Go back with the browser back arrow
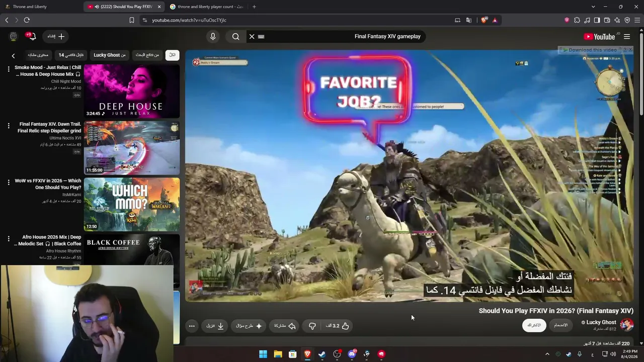 7,20
